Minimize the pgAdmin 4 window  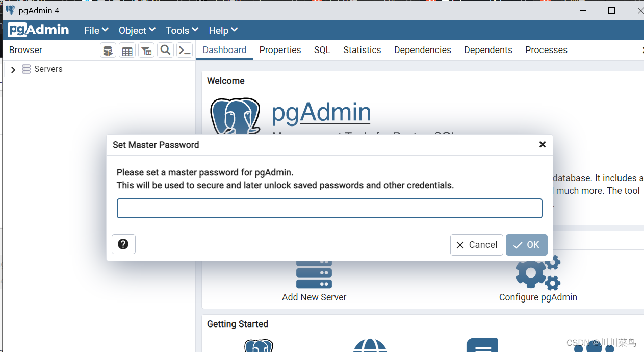tap(582, 10)
